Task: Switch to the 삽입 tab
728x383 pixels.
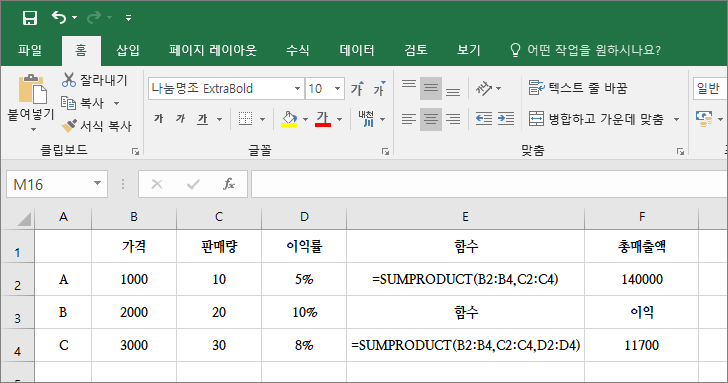Action: pos(128,50)
